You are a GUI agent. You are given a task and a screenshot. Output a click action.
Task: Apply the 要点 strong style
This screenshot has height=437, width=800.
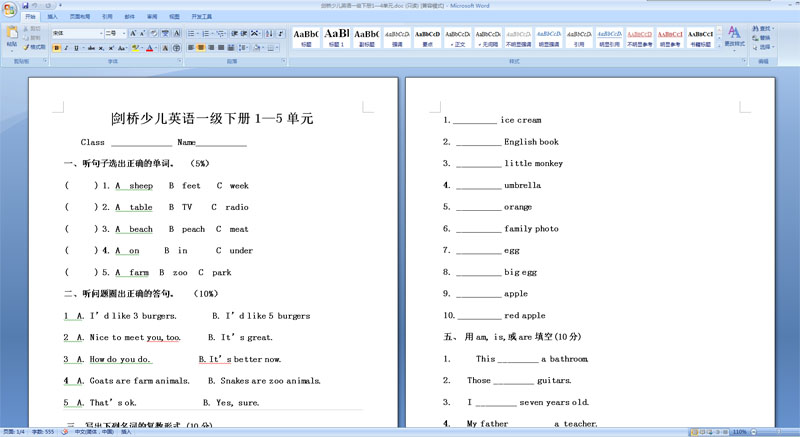(x=427, y=38)
